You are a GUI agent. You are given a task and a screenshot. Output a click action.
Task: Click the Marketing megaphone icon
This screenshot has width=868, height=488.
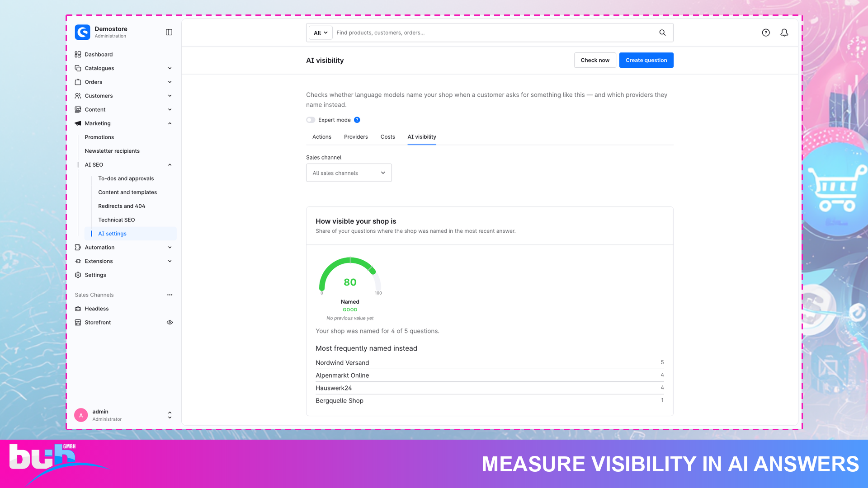78,123
